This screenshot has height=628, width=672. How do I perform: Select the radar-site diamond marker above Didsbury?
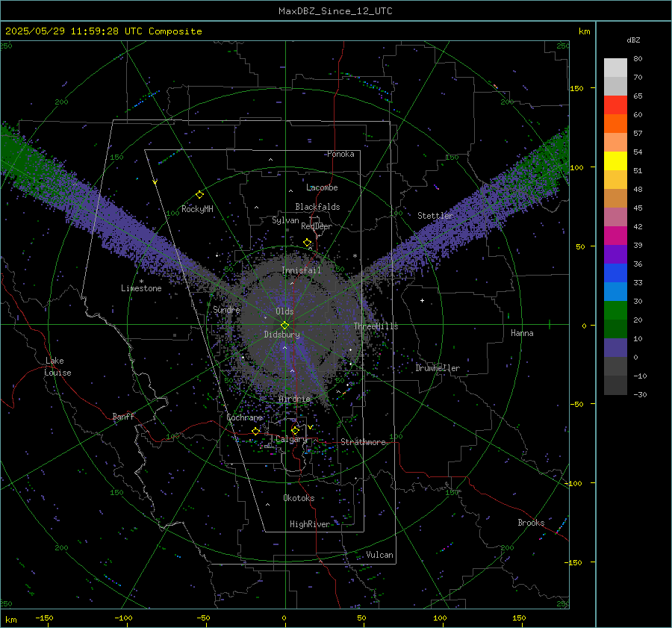(x=284, y=326)
